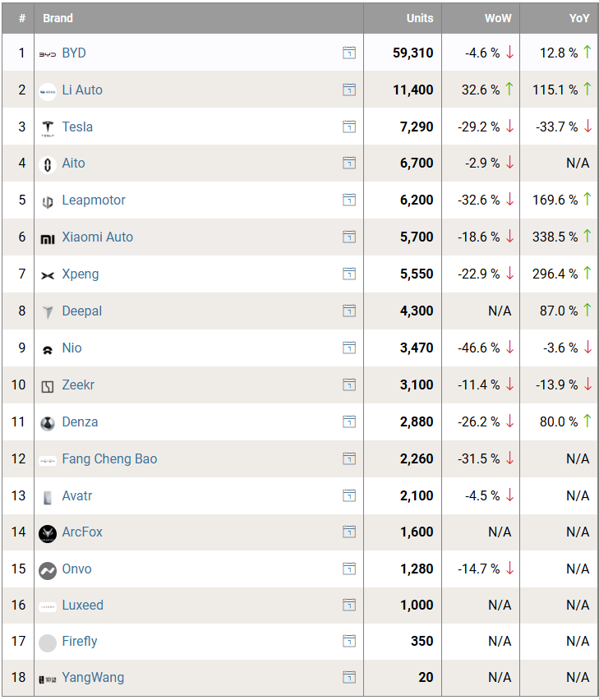Open the BYD brand link
This screenshot has height=700, width=599.
pyautogui.click(x=74, y=53)
